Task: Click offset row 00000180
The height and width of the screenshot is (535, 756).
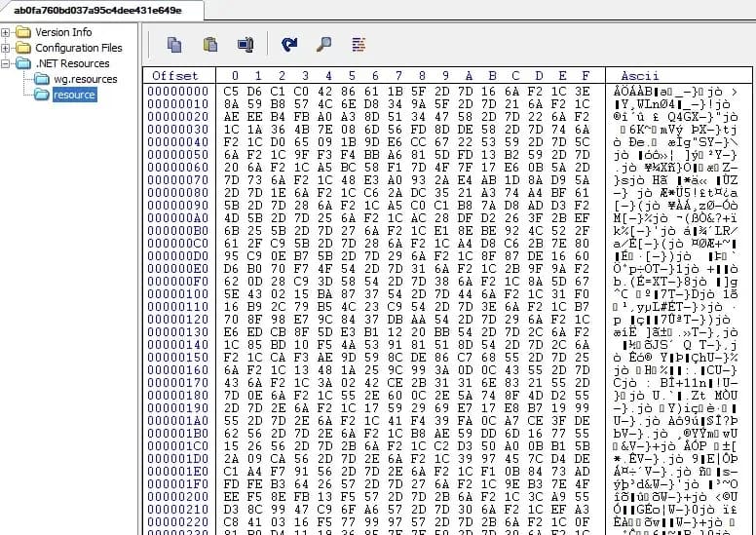Action: [178, 395]
